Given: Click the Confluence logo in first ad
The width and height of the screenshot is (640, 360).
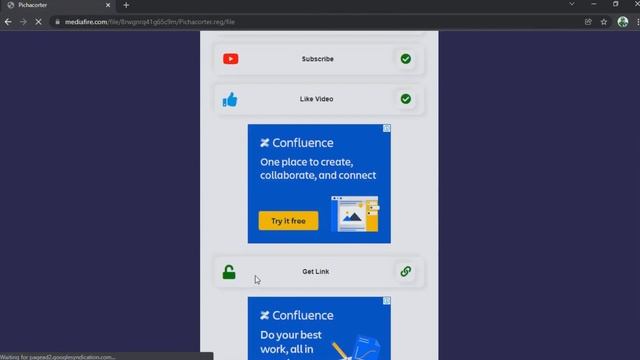Looking at the screenshot, I should click(297, 143).
